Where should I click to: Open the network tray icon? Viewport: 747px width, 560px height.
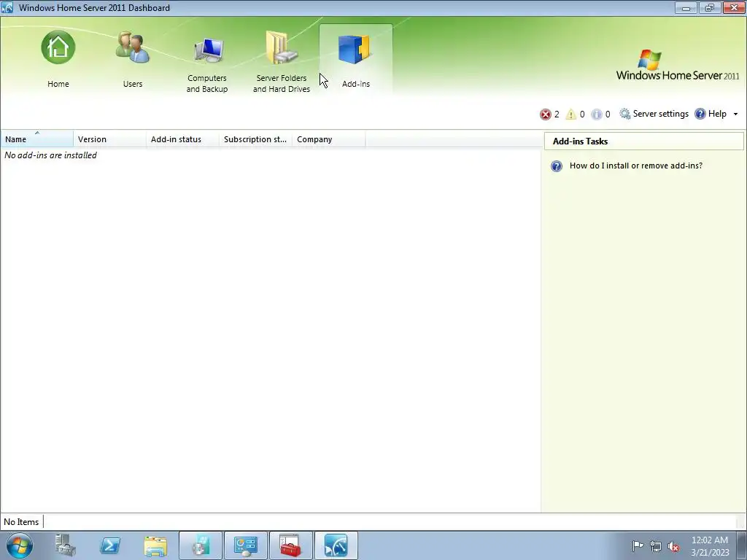(656, 546)
